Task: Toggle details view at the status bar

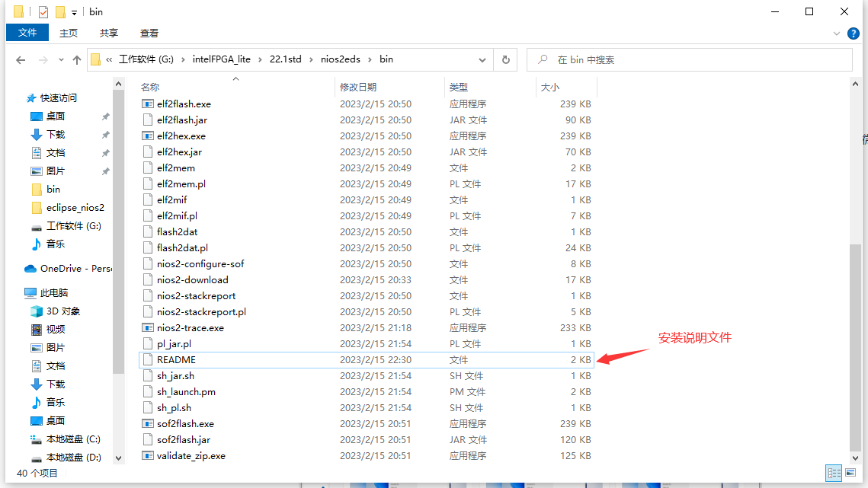Action: point(835,474)
